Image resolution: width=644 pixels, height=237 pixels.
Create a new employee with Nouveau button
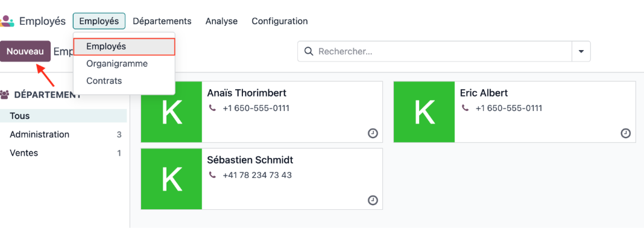(x=25, y=51)
